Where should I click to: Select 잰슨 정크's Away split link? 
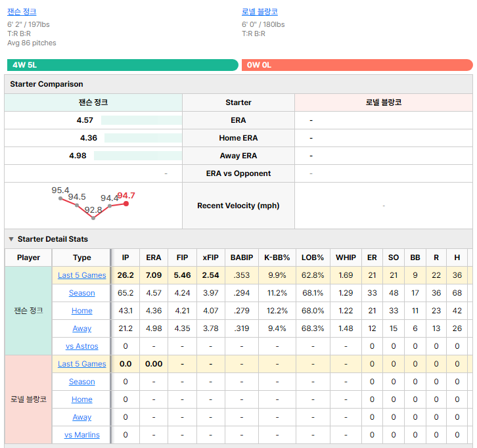tap(82, 328)
